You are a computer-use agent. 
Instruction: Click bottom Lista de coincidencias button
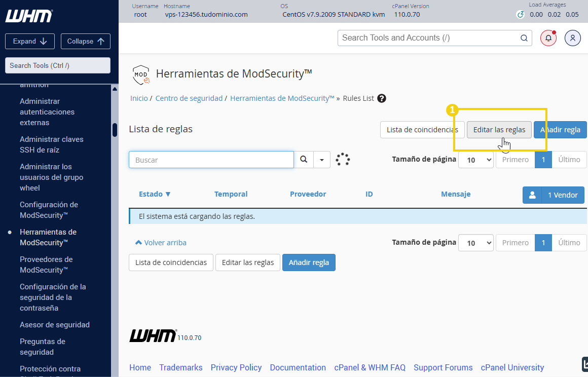coord(171,262)
